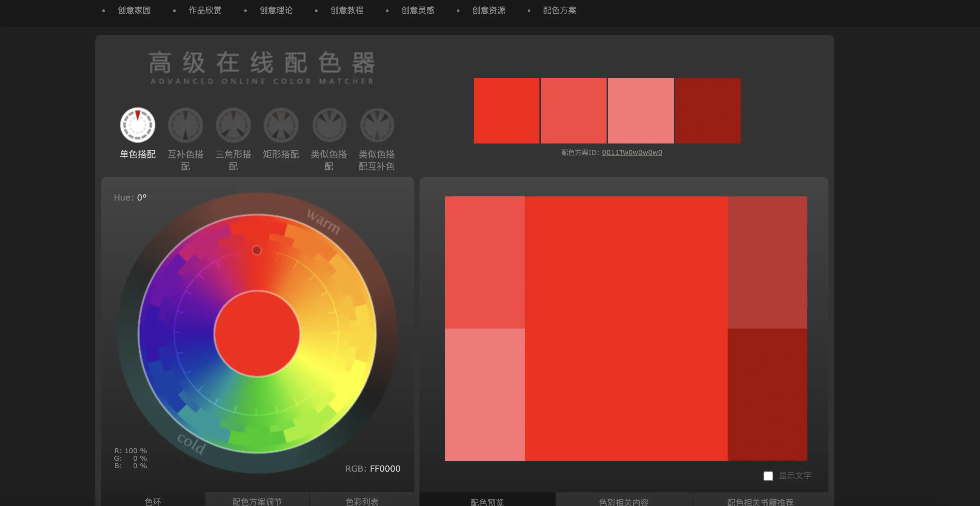The image size is (980, 506).
Task: Select the 互补色搭配 complementary scheme icon
Action: click(x=185, y=125)
